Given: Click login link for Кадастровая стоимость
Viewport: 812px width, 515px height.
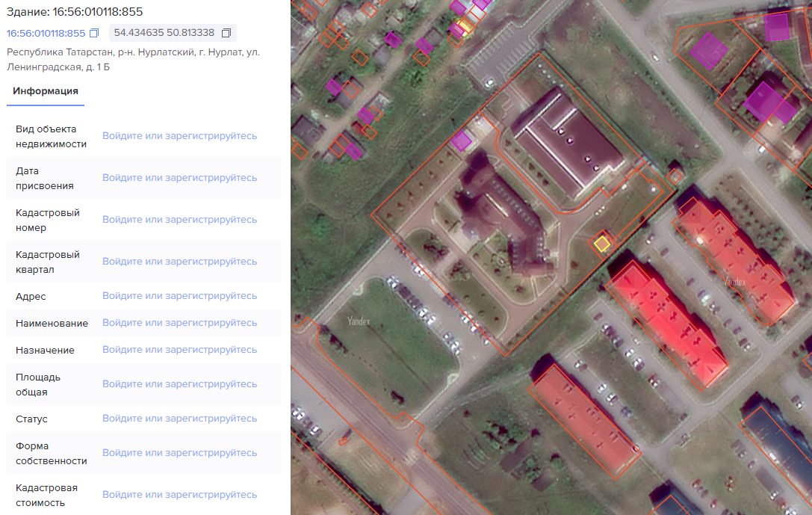Looking at the screenshot, I should point(179,495).
